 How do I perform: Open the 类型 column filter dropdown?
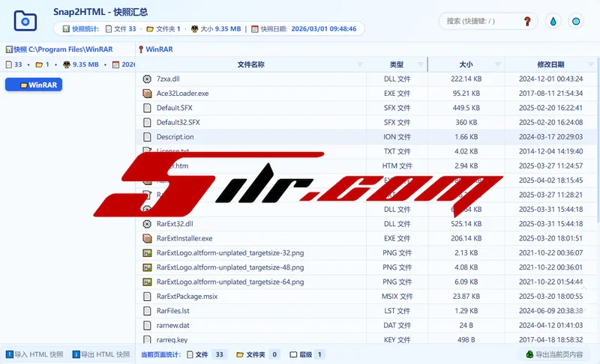[x=420, y=65]
